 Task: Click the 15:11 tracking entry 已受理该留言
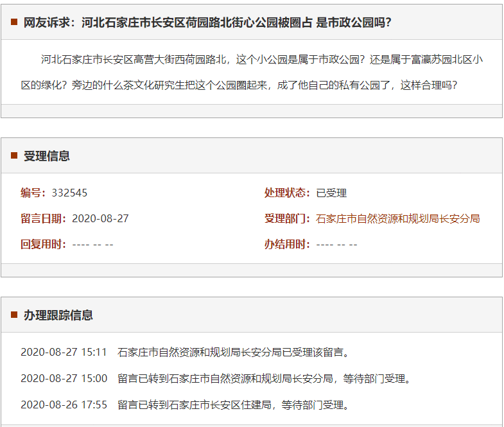click(x=234, y=352)
